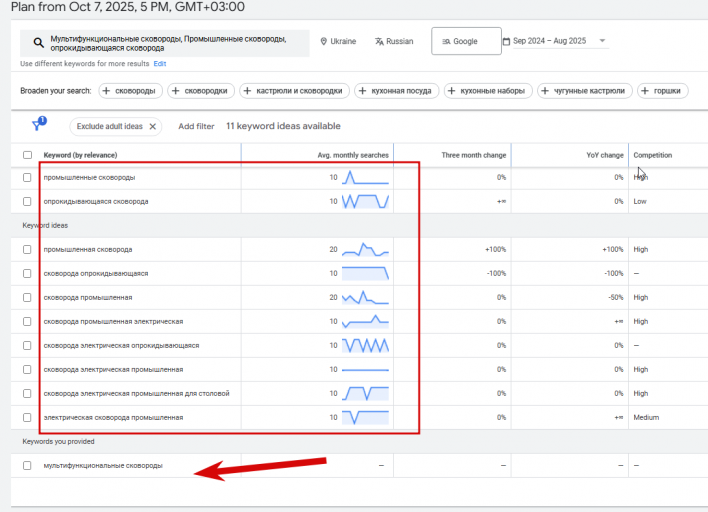Check the box for сковорода электрическая опрокидывающаяся

click(x=27, y=345)
